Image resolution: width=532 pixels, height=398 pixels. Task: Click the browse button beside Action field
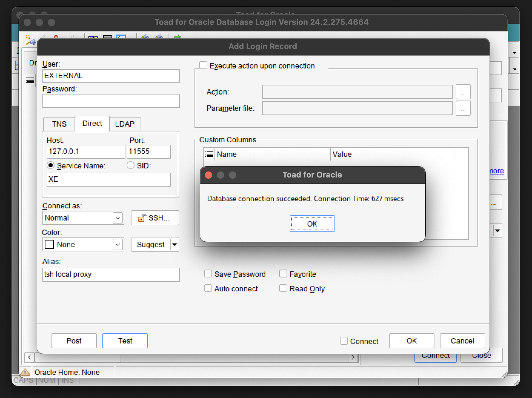463,92
